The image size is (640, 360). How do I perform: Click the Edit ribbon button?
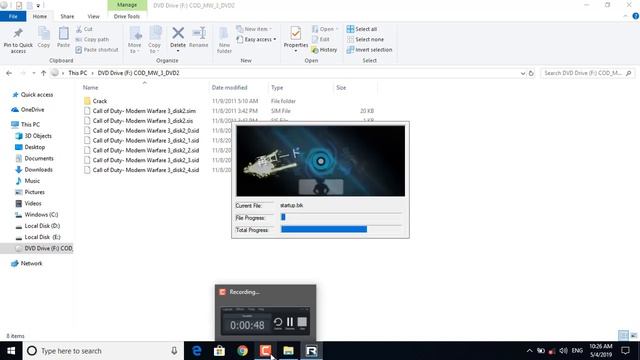321,39
